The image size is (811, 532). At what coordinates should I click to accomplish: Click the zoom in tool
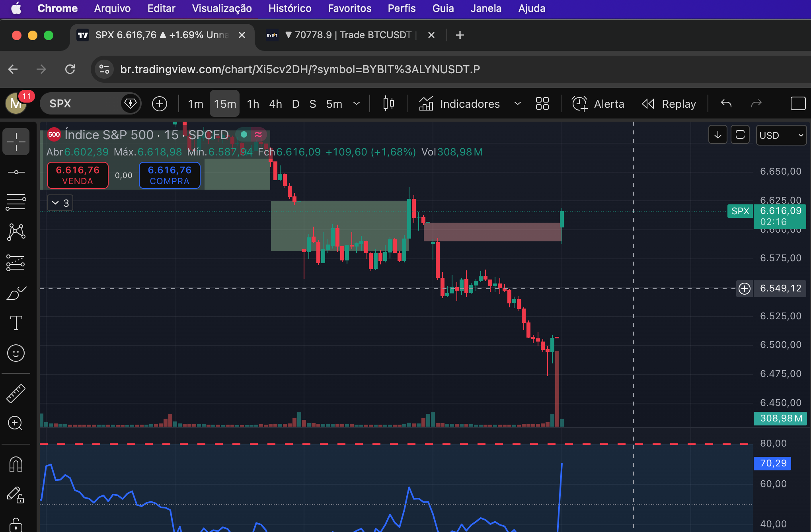tap(16, 423)
